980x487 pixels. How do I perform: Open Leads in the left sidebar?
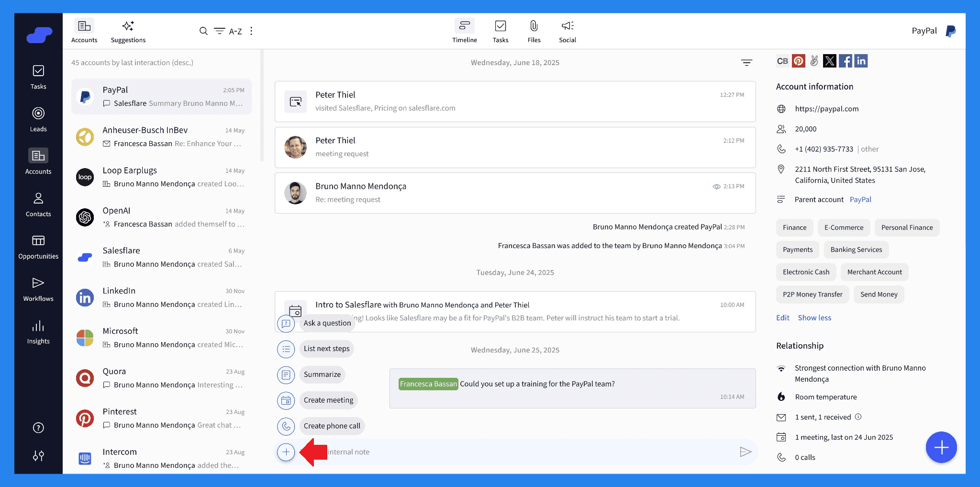38,120
